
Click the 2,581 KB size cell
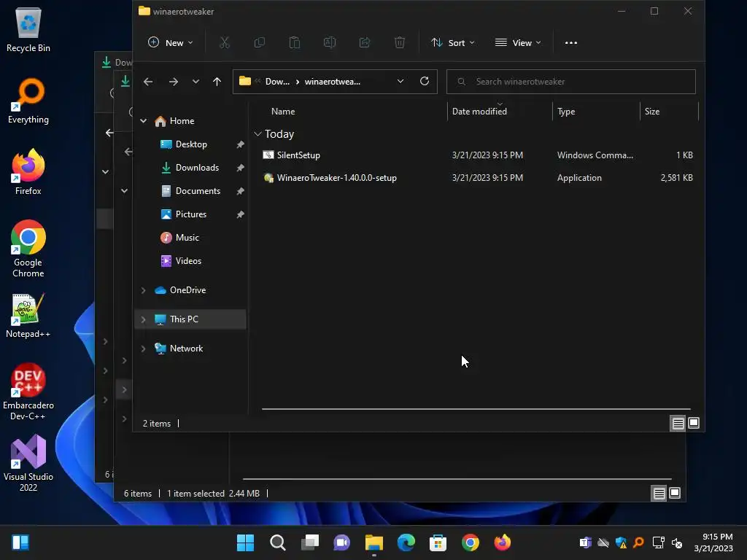[x=676, y=178]
